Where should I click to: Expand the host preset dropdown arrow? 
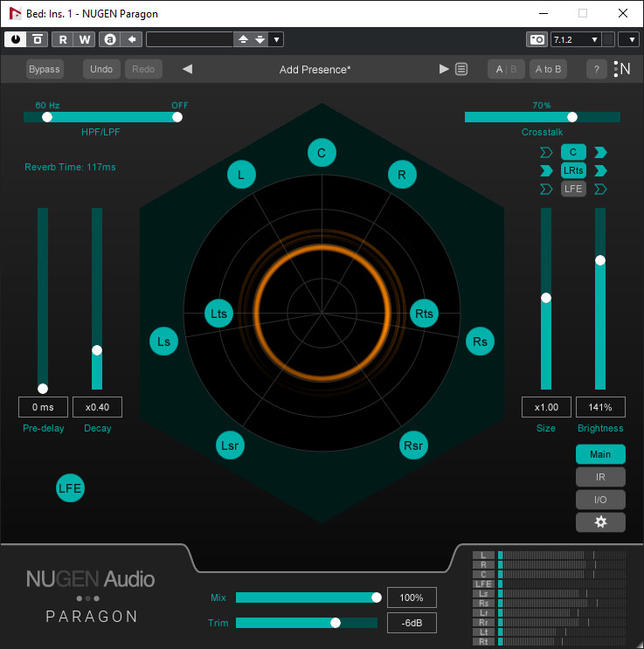pyautogui.click(x=277, y=39)
